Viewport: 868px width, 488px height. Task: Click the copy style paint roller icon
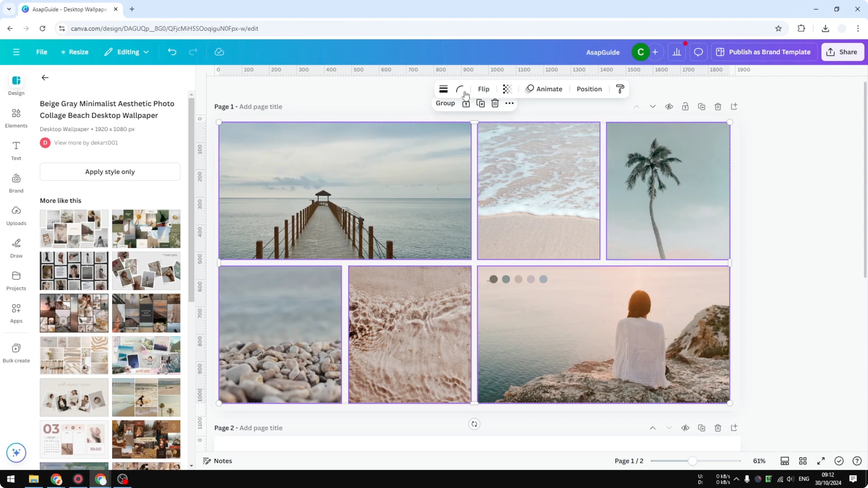coord(620,89)
